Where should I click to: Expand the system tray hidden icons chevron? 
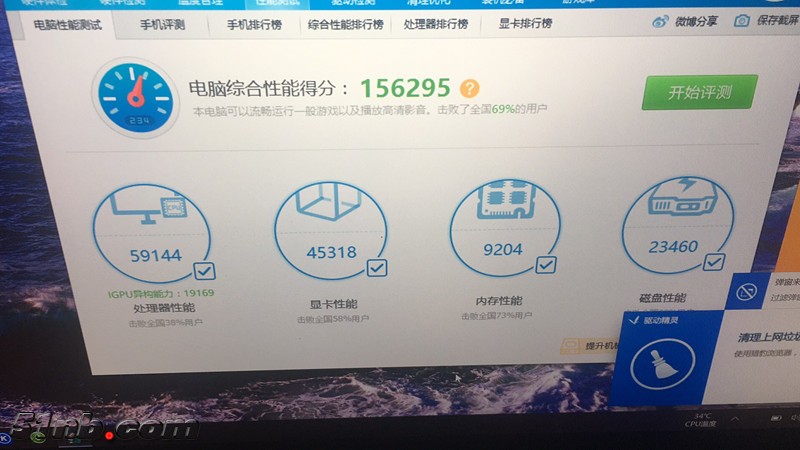[735, 419]
